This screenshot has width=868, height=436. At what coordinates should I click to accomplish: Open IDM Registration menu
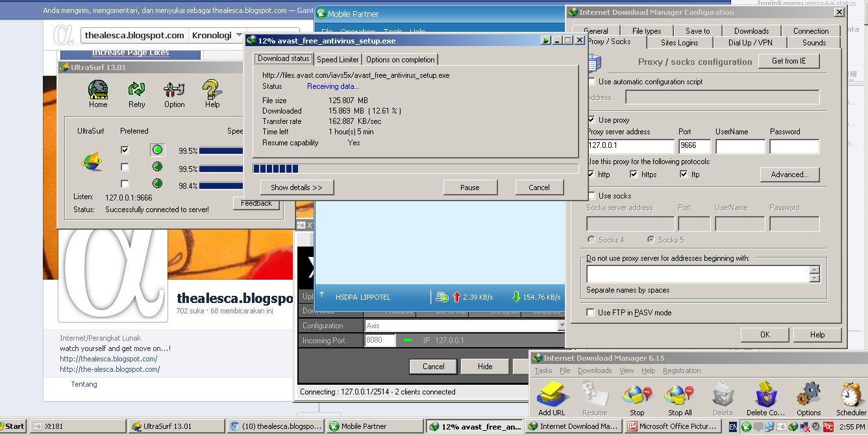pyautogui.click(x=682, y=370)
